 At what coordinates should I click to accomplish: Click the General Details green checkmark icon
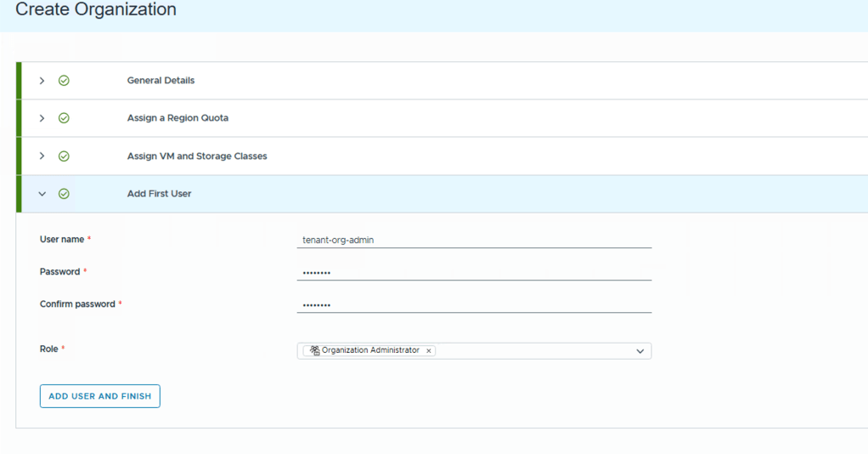(x=64, y=81)
